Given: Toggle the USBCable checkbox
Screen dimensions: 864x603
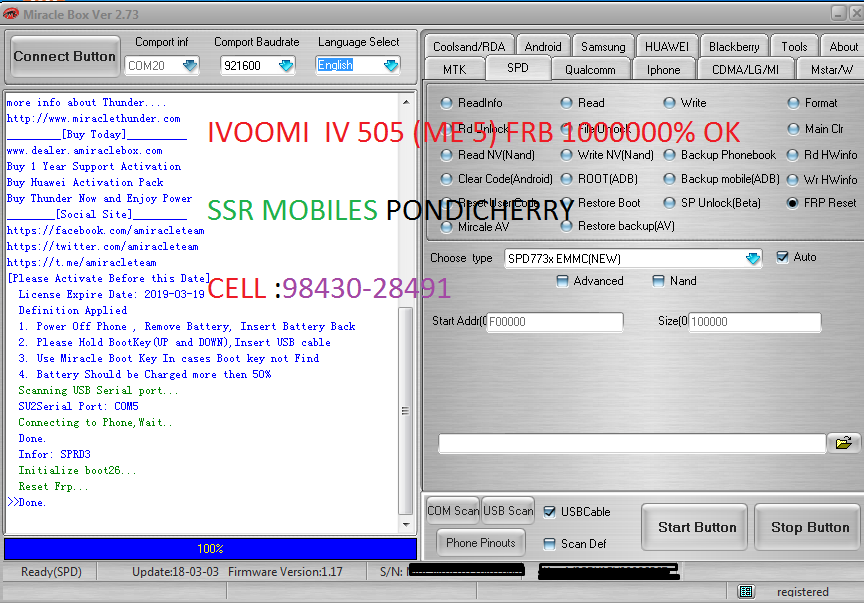Looking at the screenshot, I should pos(549,512).
